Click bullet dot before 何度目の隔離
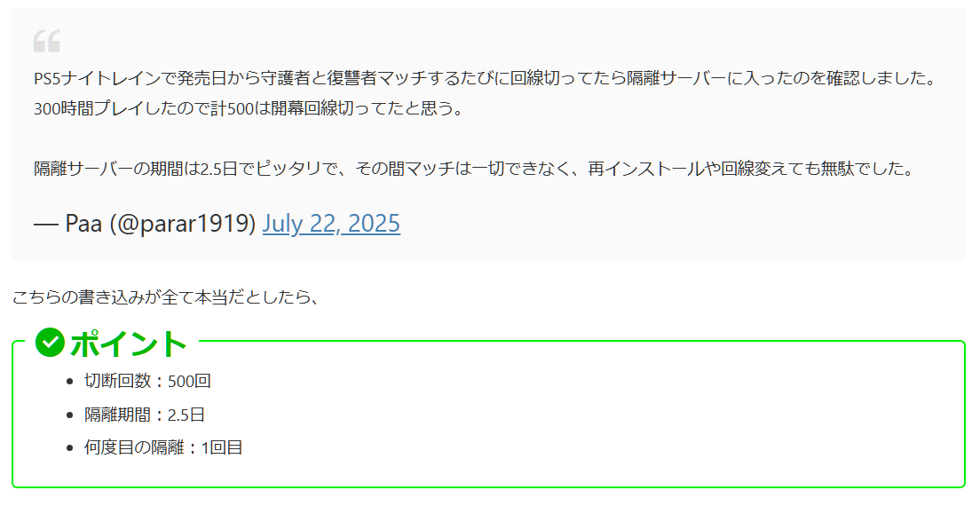 tap(69, 448)
